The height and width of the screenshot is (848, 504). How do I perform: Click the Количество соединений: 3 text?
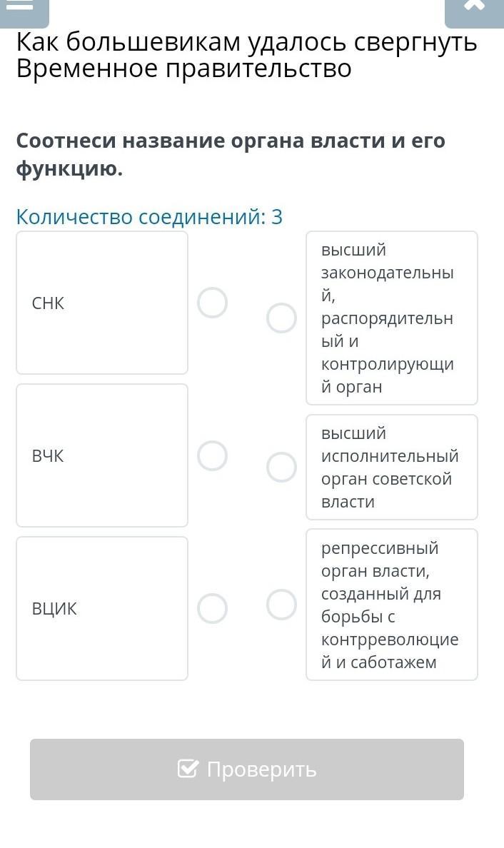[x=149, y=217]
